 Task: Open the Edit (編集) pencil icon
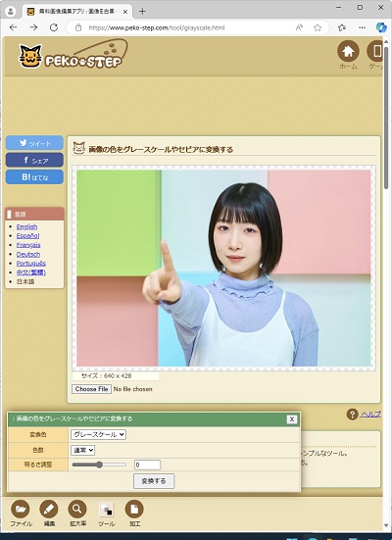click(x=49, y=509)
